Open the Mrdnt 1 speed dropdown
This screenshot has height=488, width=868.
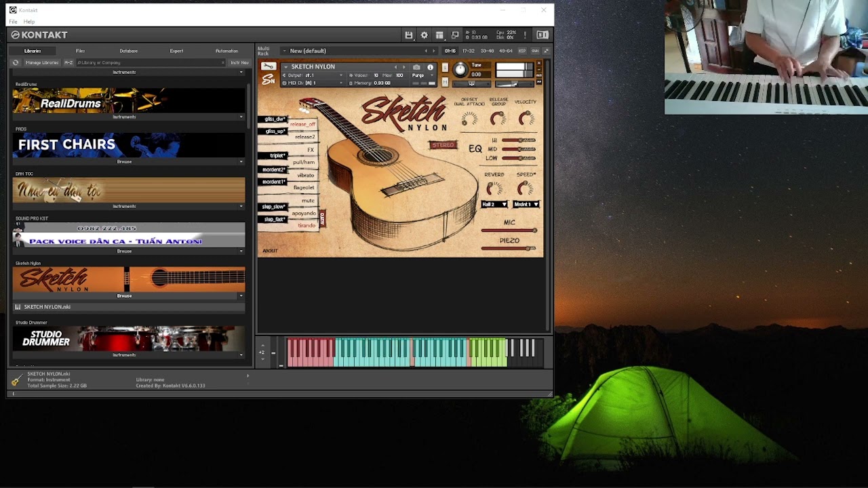(x=526, y=204)
